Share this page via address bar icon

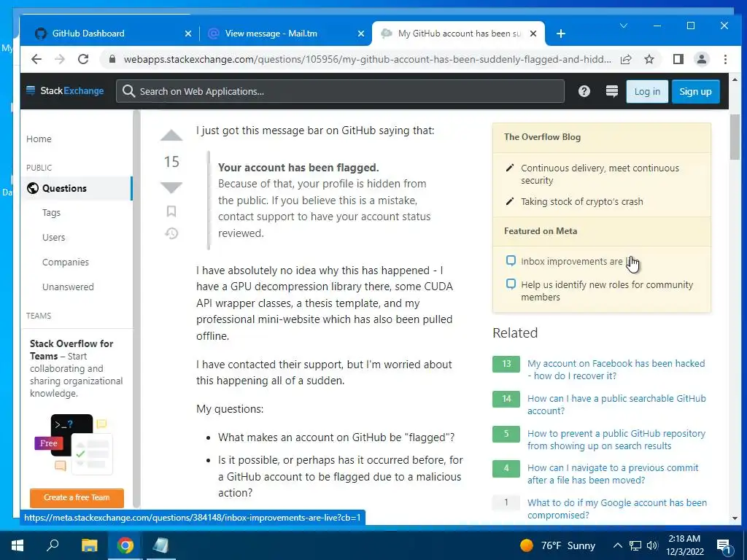626,59
